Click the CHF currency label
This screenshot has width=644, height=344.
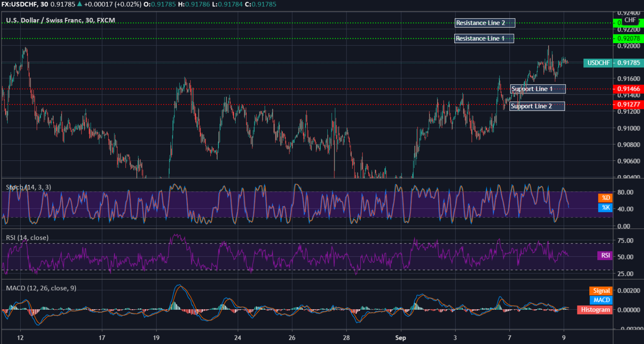click(630, 20)
